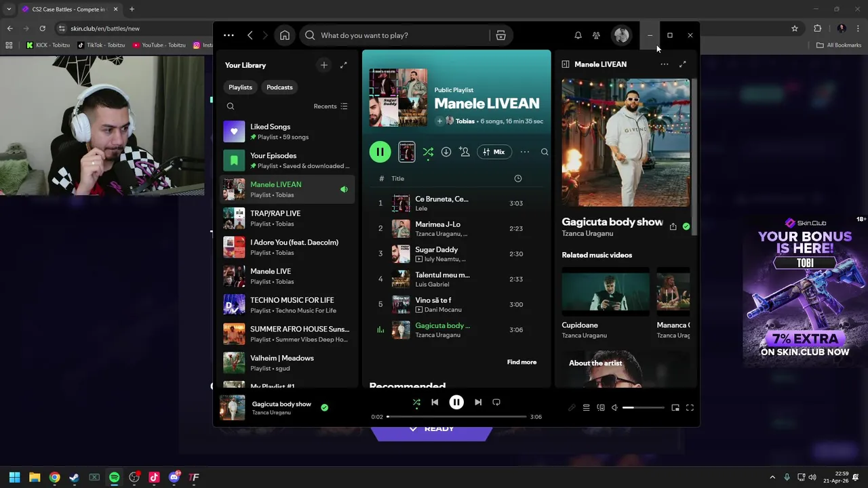Open I Adore You (feat. Daecolm) entry

tap(288, 247)
